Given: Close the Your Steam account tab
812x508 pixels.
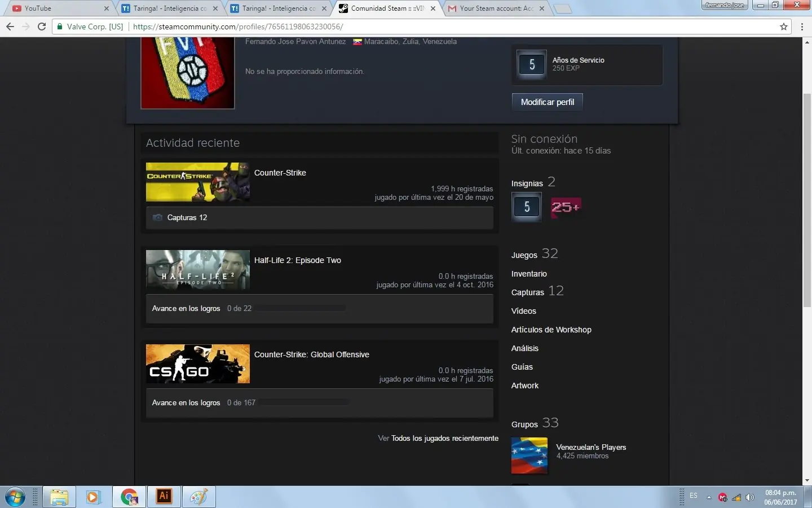Looking at the screenshot, I should point(542,8).
